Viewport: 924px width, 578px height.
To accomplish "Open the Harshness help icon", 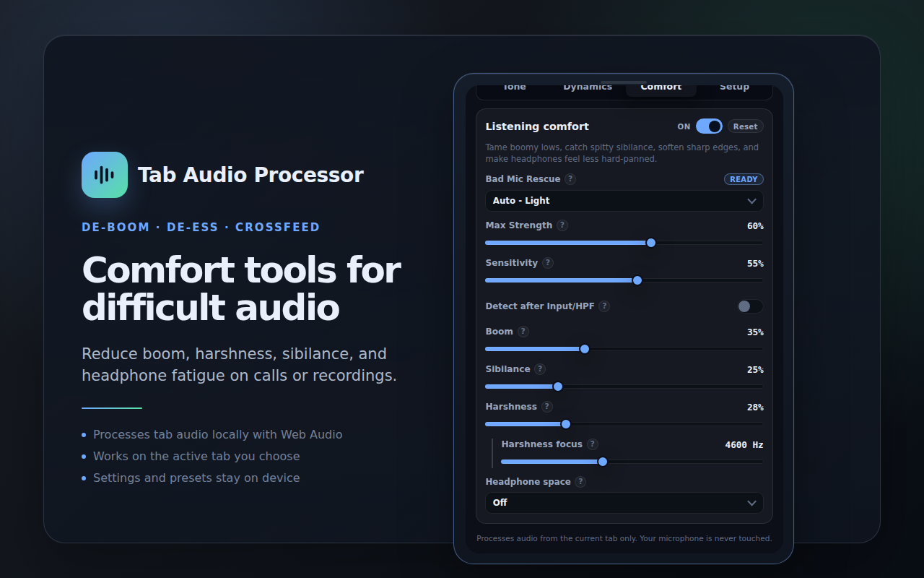I will (x=547, y=407).
